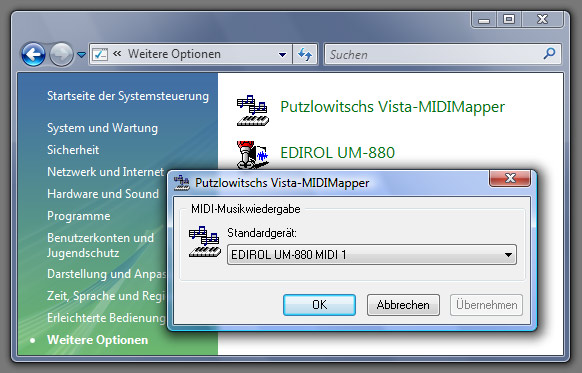Close the control panel window
This screenshot has width=582, height=373.
[542, 19]
